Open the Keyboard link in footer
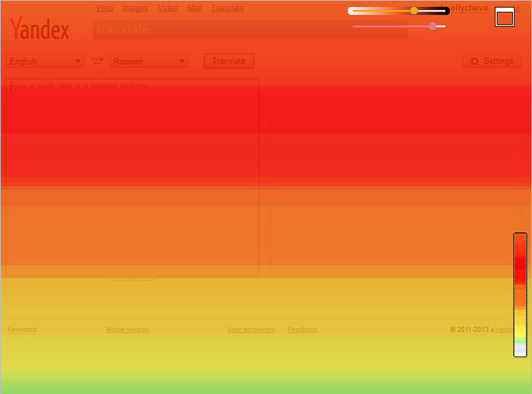This screenshot has width=532, height=394. pyautogui.click(x=22, y=329)
